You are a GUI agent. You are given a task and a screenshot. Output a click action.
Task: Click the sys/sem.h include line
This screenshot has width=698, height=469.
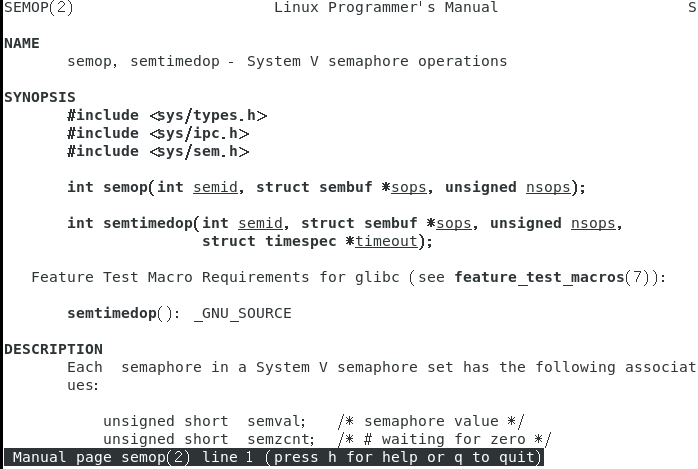tap(158, 152)
